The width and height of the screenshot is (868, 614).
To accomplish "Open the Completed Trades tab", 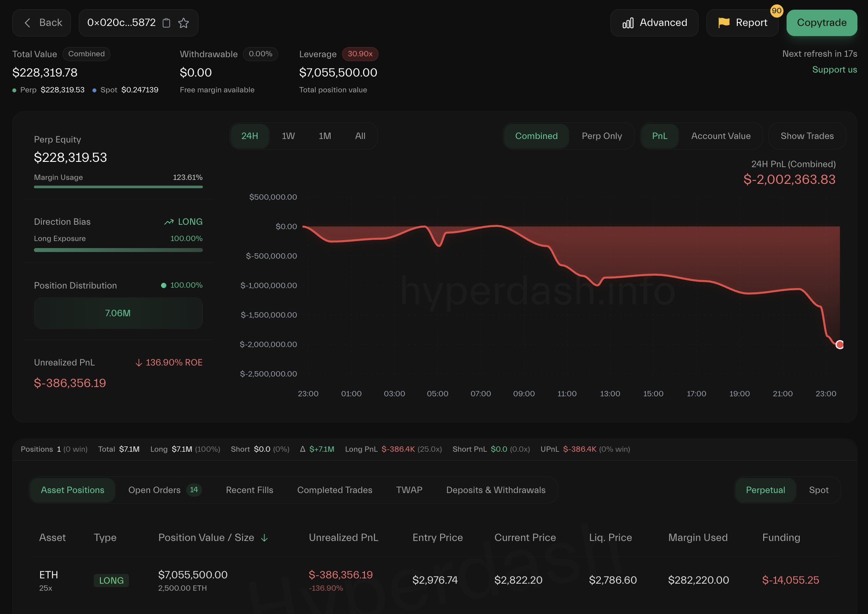I will point(335,490).
